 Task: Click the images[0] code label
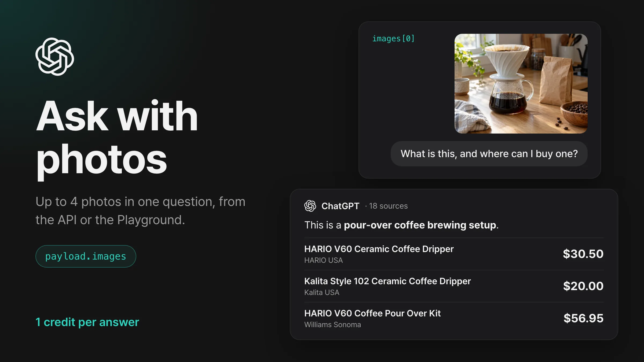(393, 39)
